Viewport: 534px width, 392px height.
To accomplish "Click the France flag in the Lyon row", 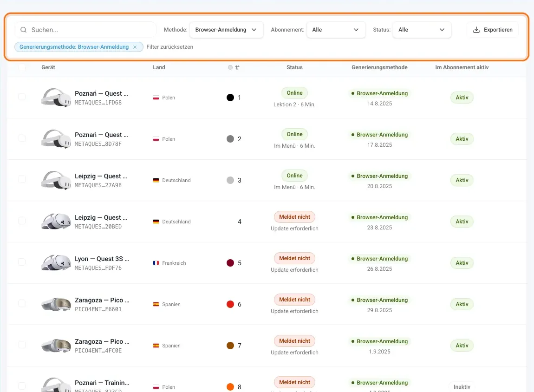I will click(156, 263).
